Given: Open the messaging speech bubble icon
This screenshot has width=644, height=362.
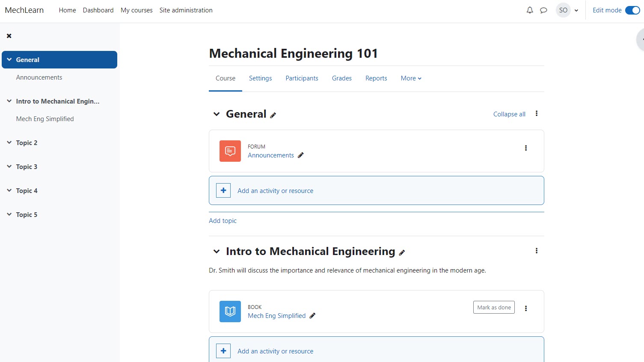Looking at the screenshot, I should pos(543,10).
